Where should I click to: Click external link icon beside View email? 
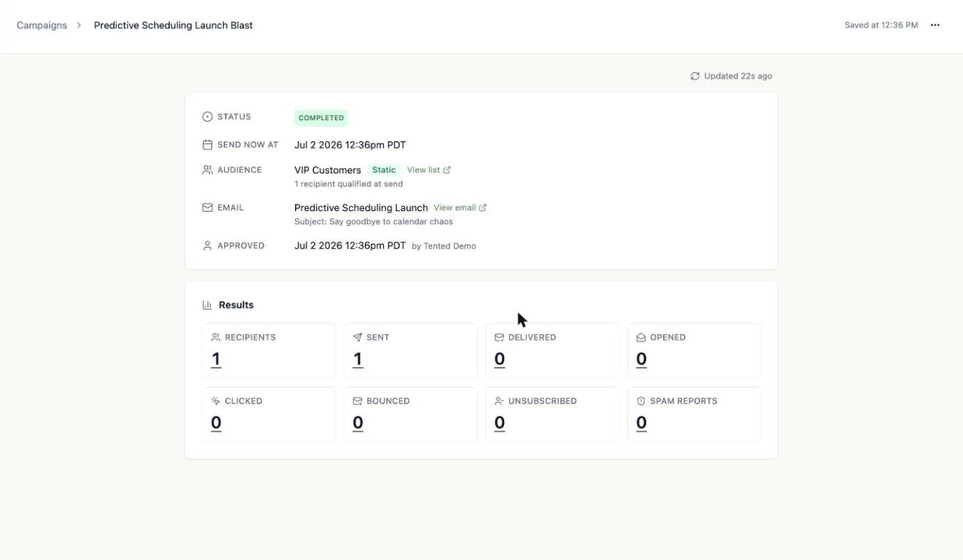click(x=483, y=208)
